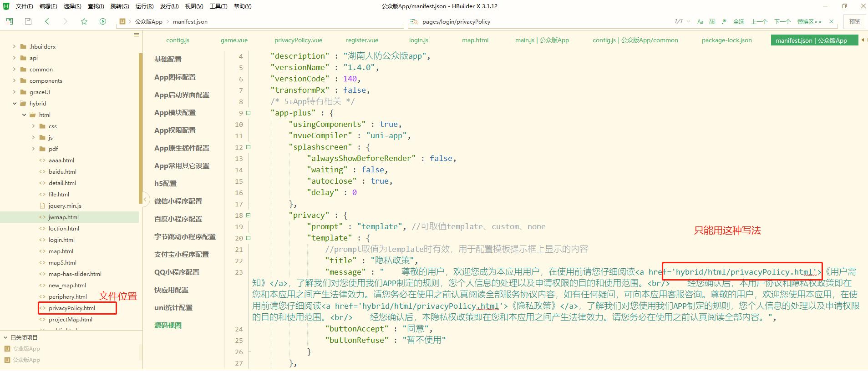The height and width of the screenshot is (371, 868).
Task: Click the save file toolbar icon
Action: [28, 21]
